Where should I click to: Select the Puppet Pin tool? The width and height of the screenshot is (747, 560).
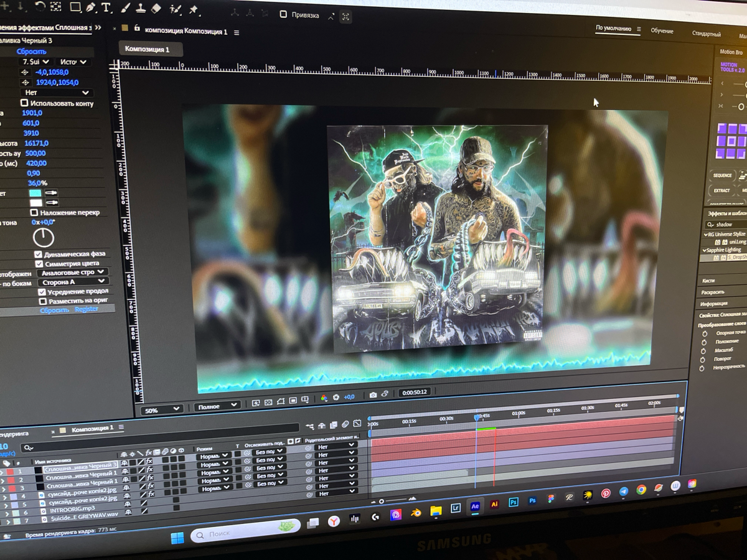pos(194,10)
